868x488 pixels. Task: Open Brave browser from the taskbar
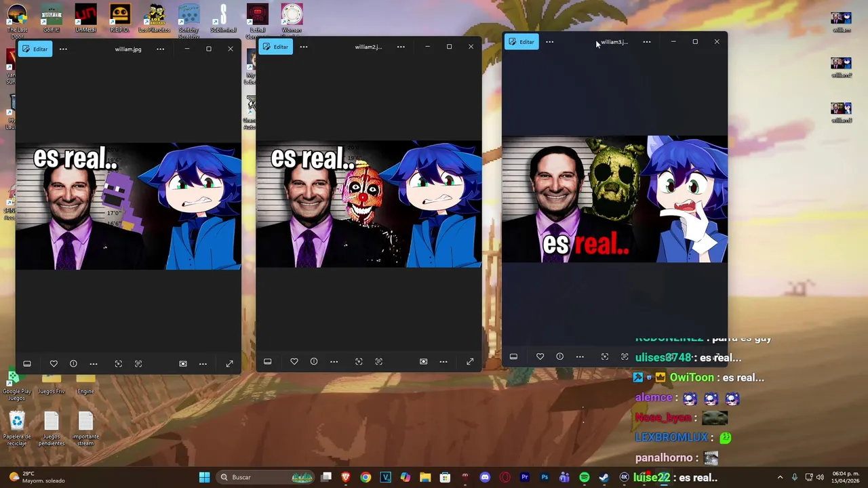click(x=346, y=477)
